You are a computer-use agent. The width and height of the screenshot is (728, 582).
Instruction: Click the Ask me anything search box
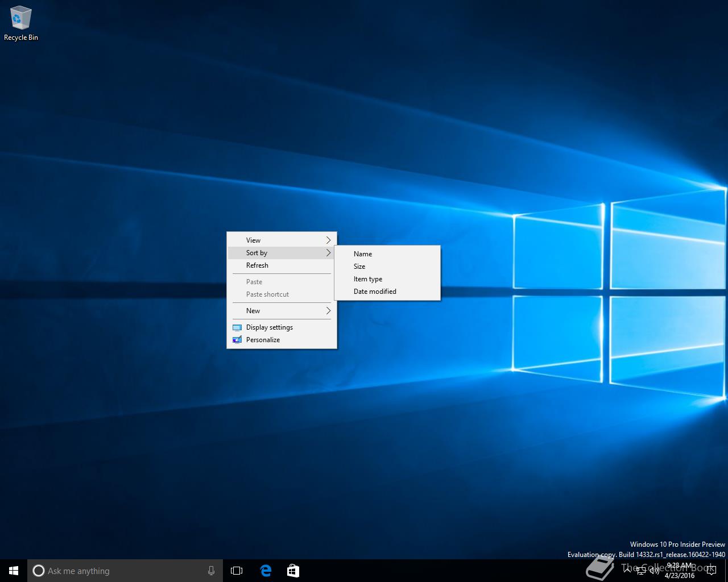125,571
